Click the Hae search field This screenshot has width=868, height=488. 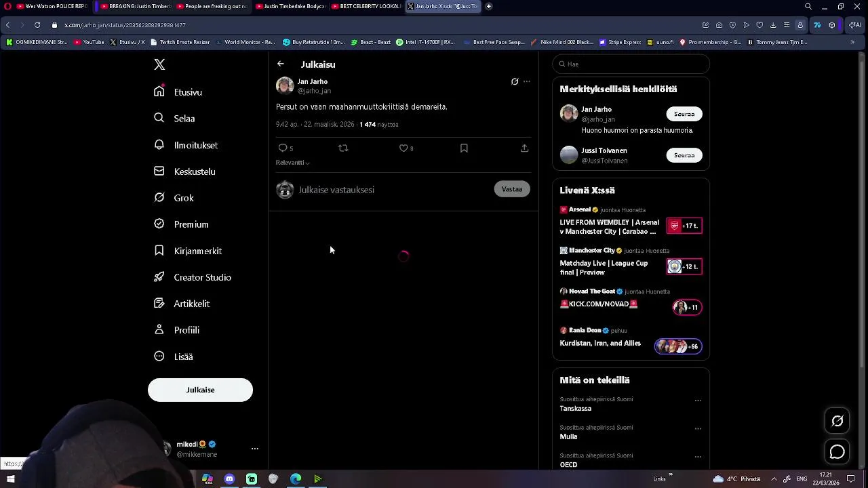tap(631, 64)
